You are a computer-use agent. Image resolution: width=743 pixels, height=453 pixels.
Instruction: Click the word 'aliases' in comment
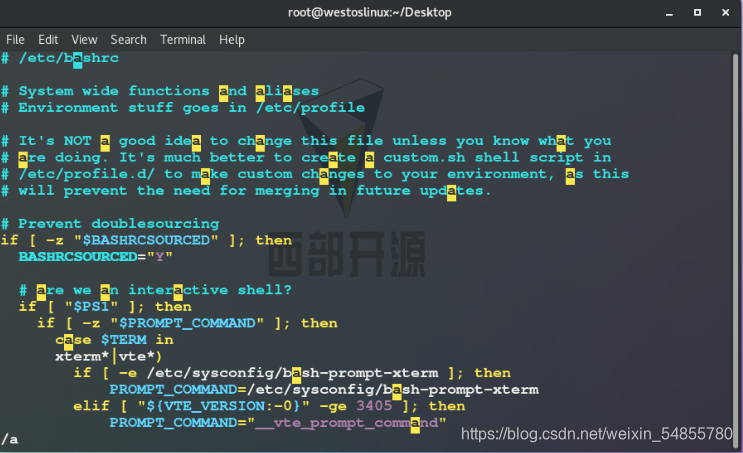pos(287,91)
